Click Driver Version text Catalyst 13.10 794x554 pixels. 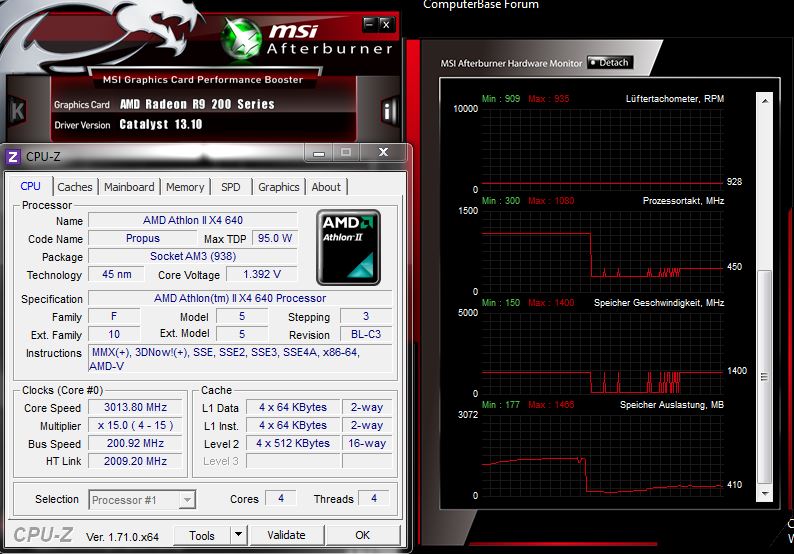[161, 125]
